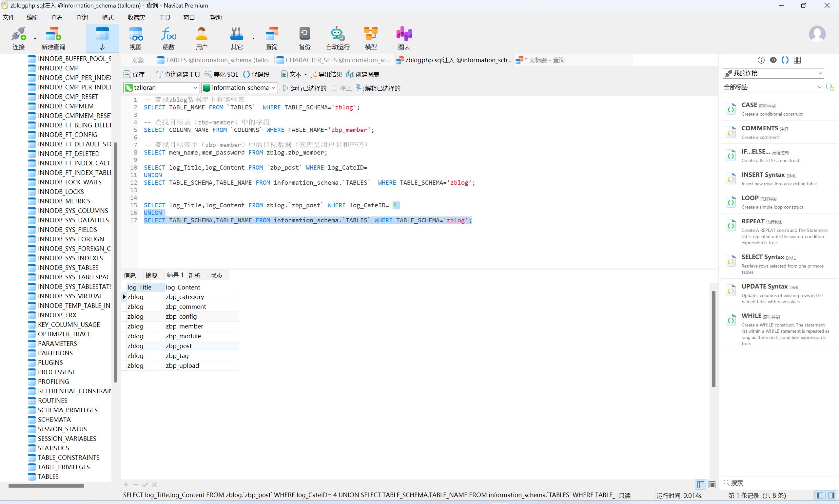Click 运行已选择的 run selected button
The height and width of the screenshot is (504, 839).
(304, 88)
